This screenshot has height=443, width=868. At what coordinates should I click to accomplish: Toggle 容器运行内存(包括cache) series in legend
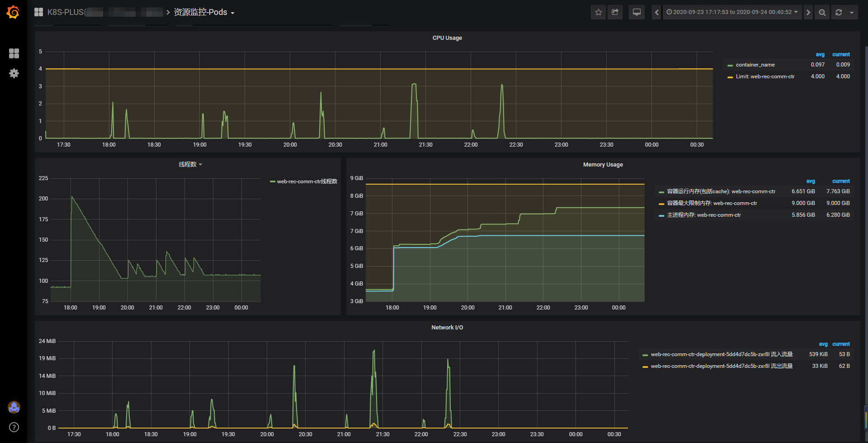tap(721, 191)
